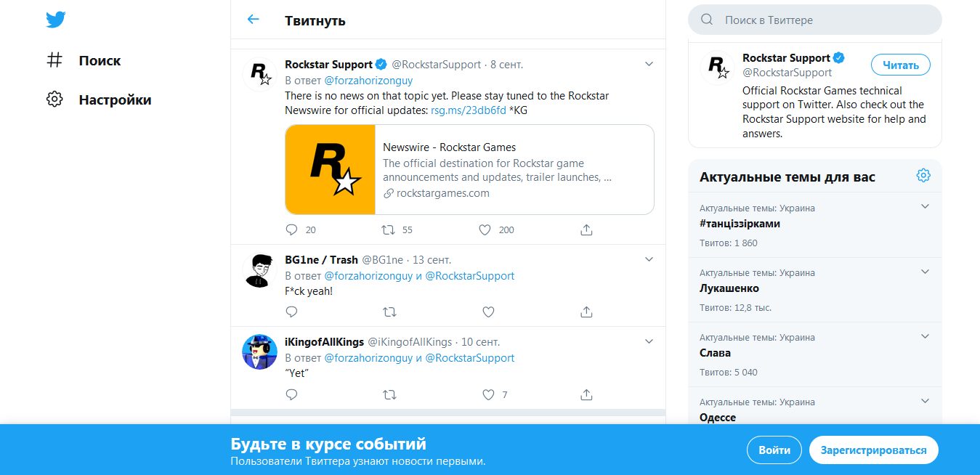Open Rockstar Support avatar in sidebar card

(x=718, y=68)
